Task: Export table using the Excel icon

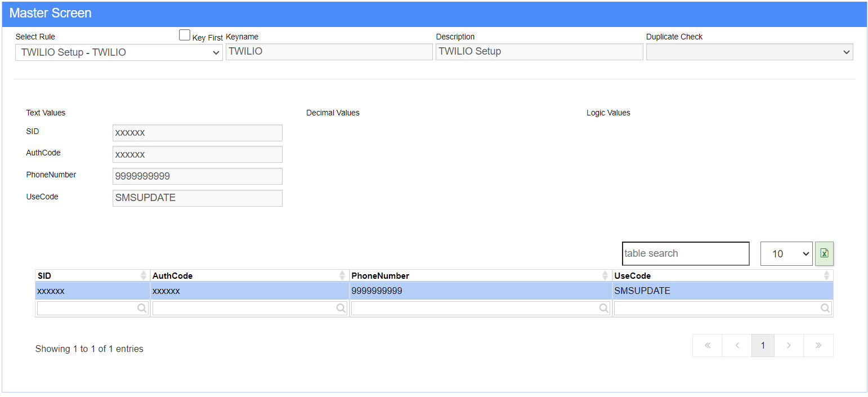Action: click(824, 253)
